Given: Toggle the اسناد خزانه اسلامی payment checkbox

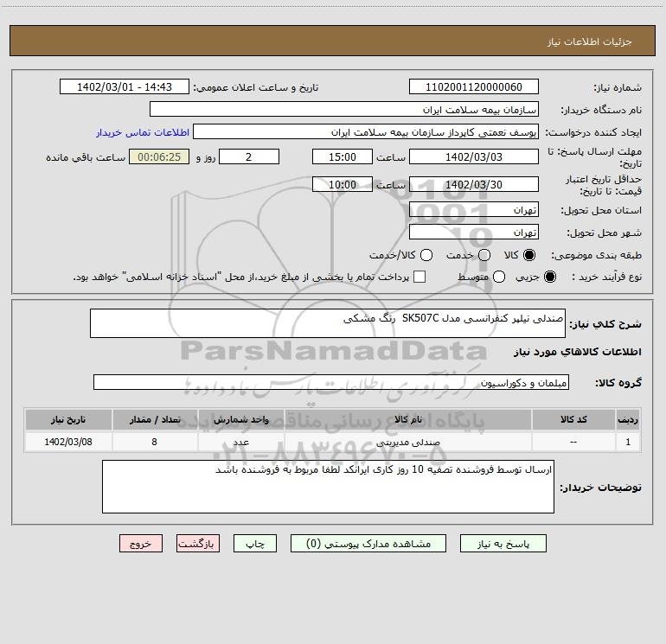Looking at the screenshot, I should pyautogui.click(x=419, y=277).
